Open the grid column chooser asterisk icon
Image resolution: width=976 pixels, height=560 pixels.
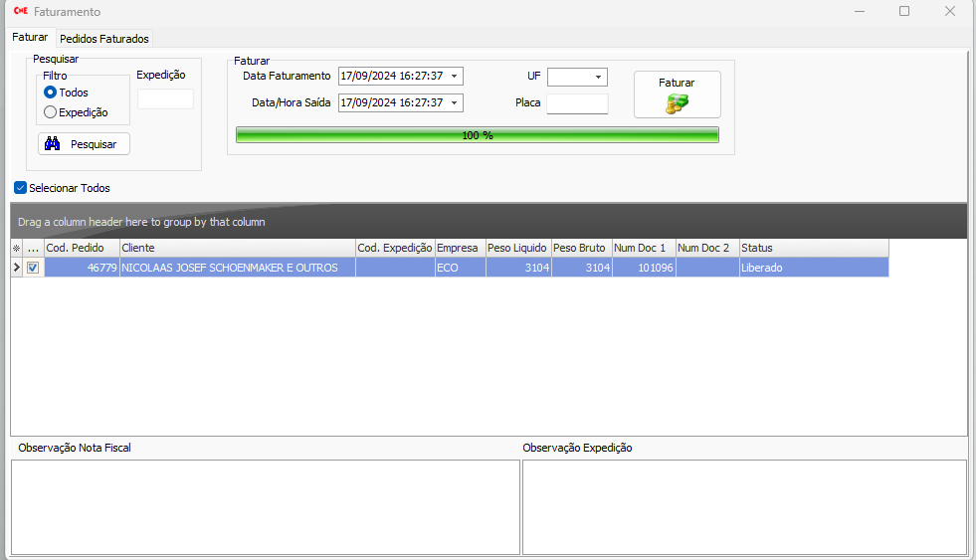click(16, 248)
